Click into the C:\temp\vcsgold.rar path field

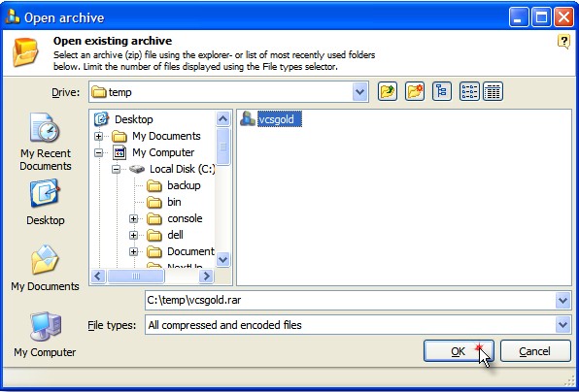(x=350, y=300)
